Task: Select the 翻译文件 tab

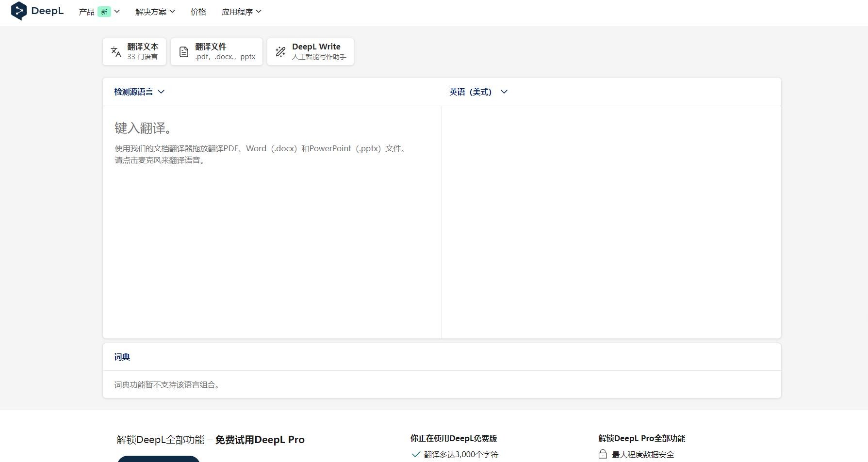Action: [216, 51]
